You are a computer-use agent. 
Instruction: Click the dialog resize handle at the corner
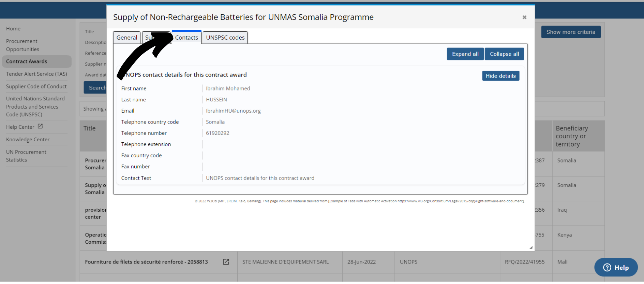(x=531, y=247)
